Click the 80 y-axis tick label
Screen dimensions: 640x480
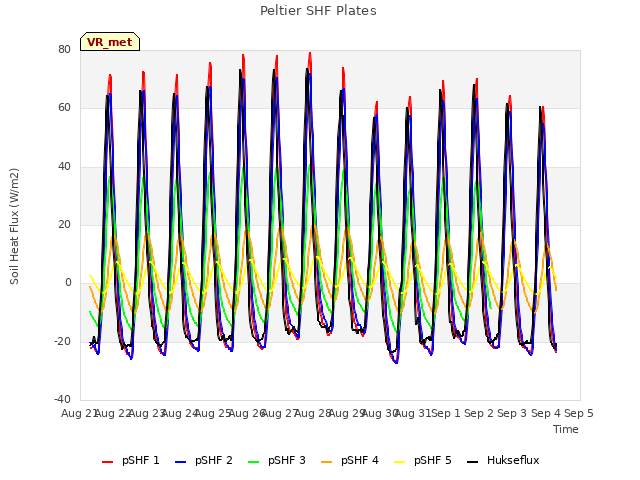pyautogui.click(x=64, y=49)
